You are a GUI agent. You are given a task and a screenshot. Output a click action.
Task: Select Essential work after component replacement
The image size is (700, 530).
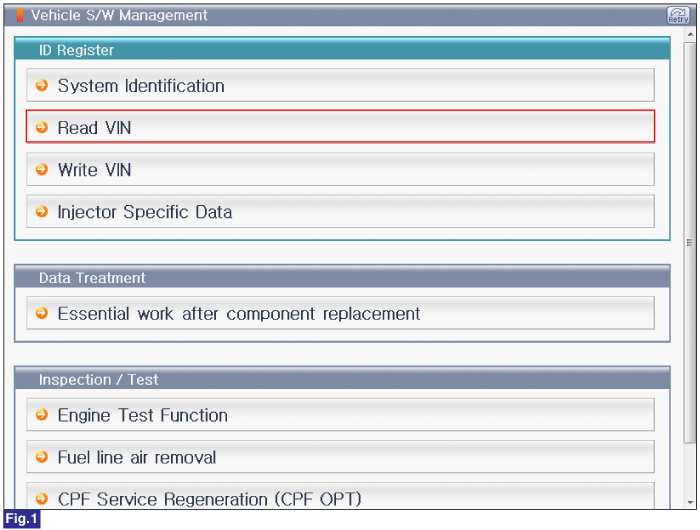click(x=340, y=313)
